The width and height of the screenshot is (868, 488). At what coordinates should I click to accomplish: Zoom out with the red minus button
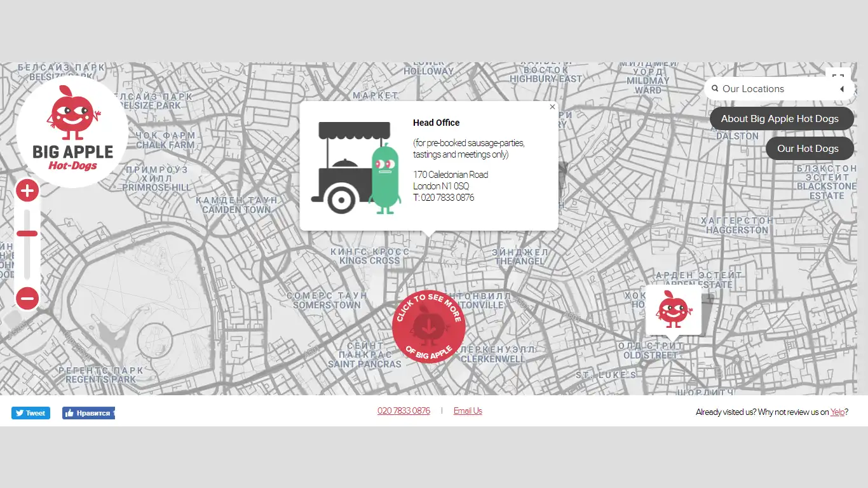(27, 297)
